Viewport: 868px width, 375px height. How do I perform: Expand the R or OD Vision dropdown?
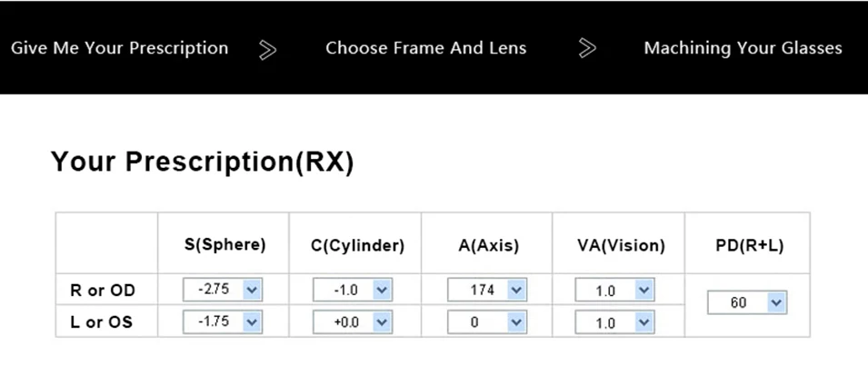click(x=614, y=290)
